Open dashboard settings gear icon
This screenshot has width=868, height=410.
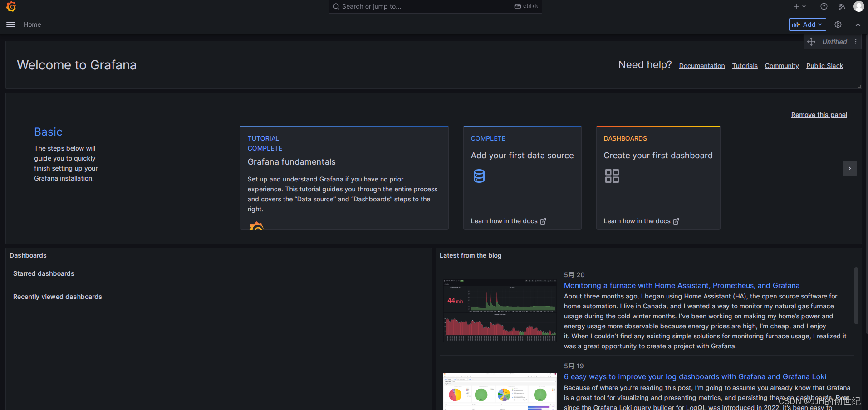point(838,24)
